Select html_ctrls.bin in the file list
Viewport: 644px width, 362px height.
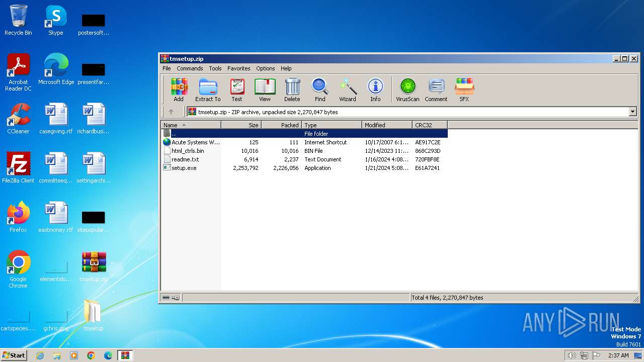click(304, 151)
